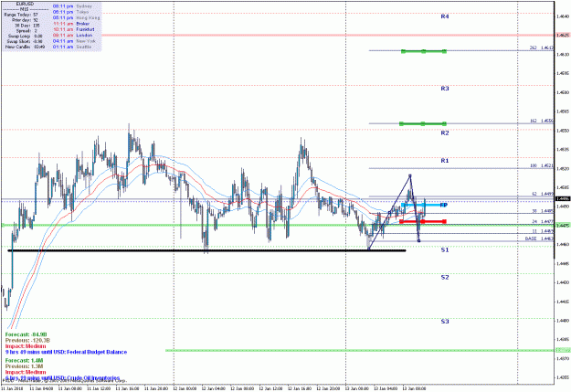Viewport: 571px width, 392px height.
Task: Click the Range Today value row
Action: pos(21,15)
